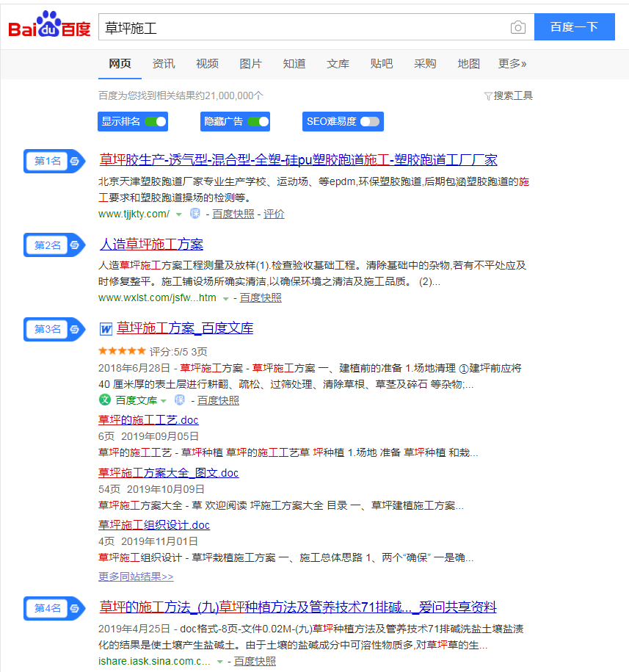Open 草坪施工方案_百度文库 result
Viewport: 629px width, 672px height.
pyautogui.click(x=185, y=329)
